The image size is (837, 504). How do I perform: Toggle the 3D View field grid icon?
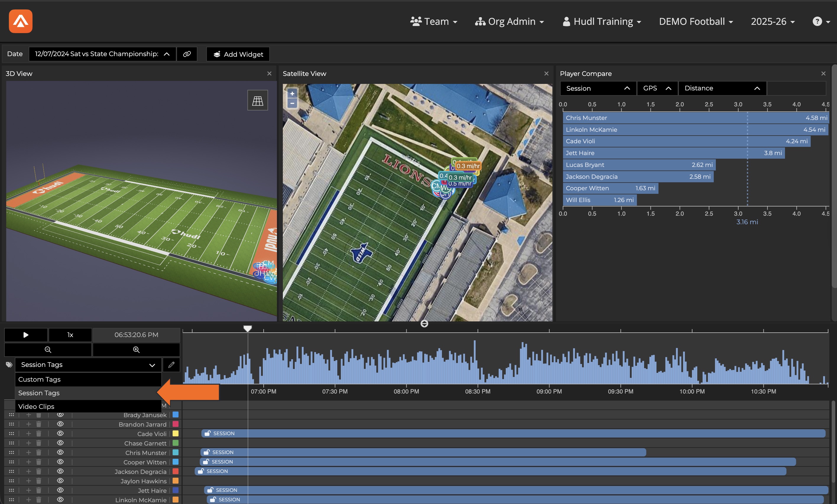tap(257, 100)
